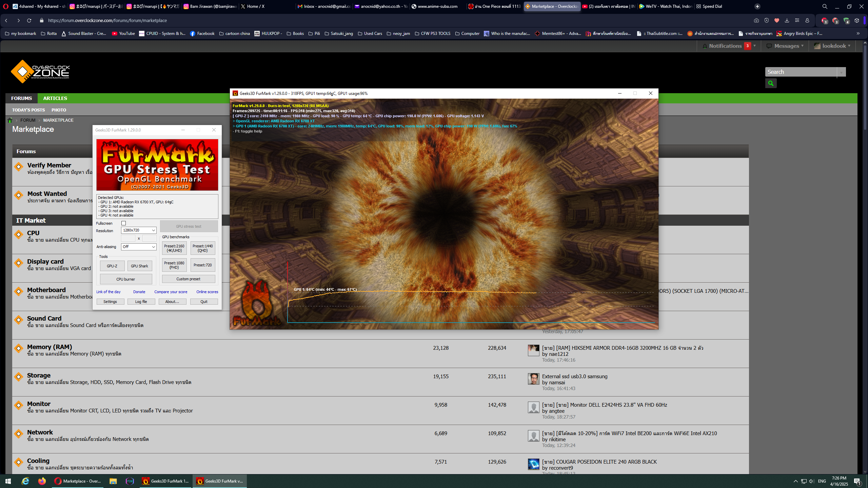Open the Resolution dropdown showing 1280x720
The height and width of the screenshot is (488, 868).
pyautogui.click(x=139, y=230)
